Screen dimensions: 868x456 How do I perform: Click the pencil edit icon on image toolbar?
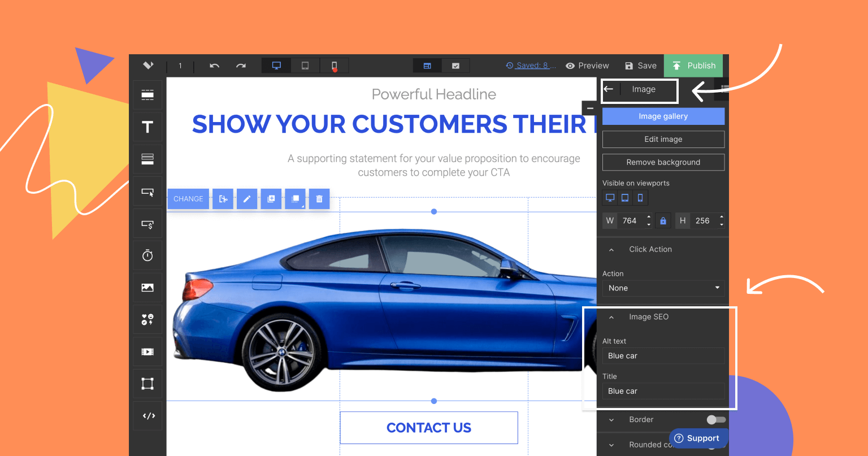point(247,199)
